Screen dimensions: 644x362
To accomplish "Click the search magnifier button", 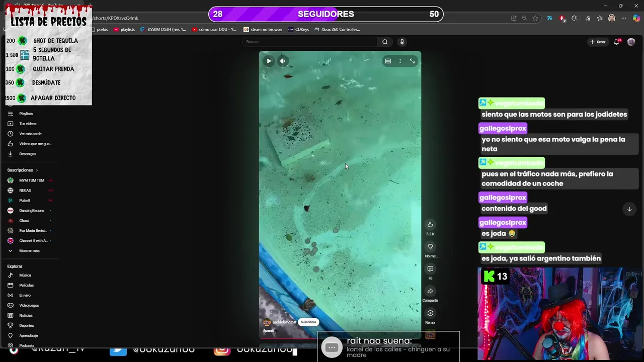I will [385, 42].
